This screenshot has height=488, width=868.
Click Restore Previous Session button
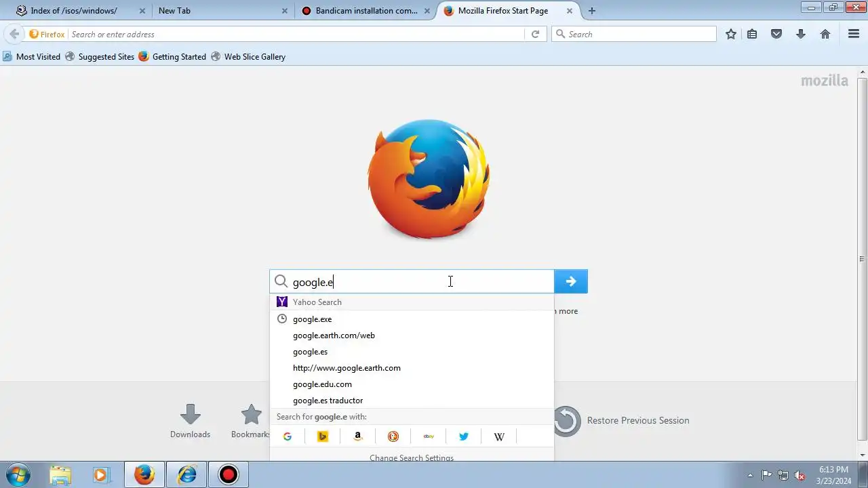click(x=621, y=421)
